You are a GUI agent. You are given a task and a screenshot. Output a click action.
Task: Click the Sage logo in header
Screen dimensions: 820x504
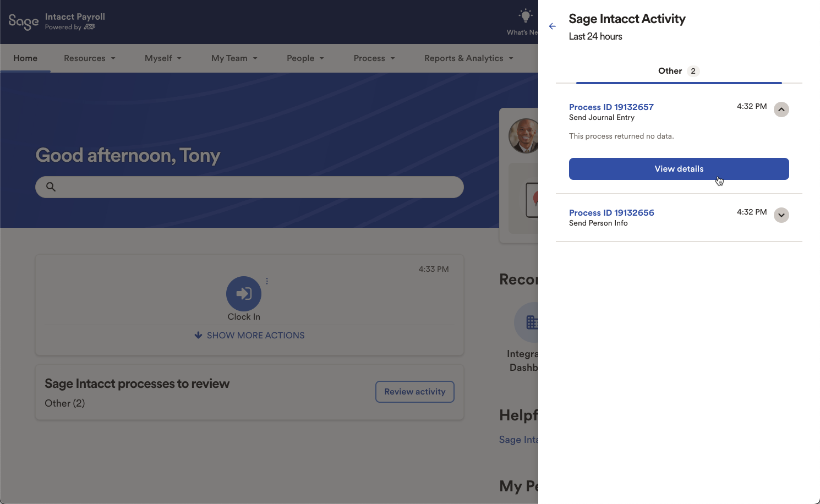point(24,22)
